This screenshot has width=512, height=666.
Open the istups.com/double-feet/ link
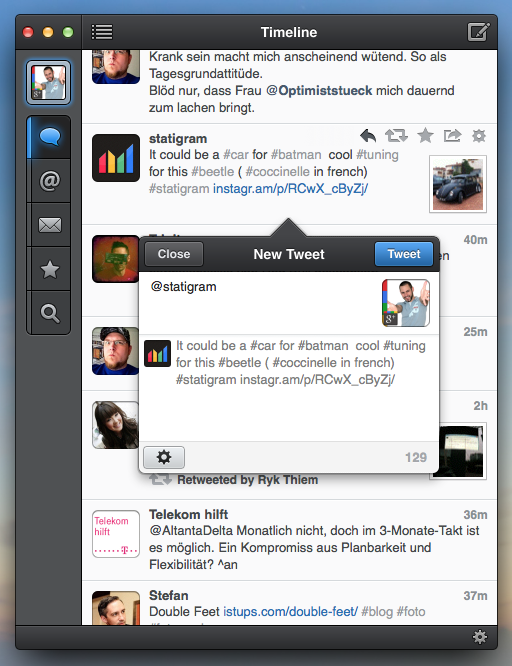coord(291,612)
